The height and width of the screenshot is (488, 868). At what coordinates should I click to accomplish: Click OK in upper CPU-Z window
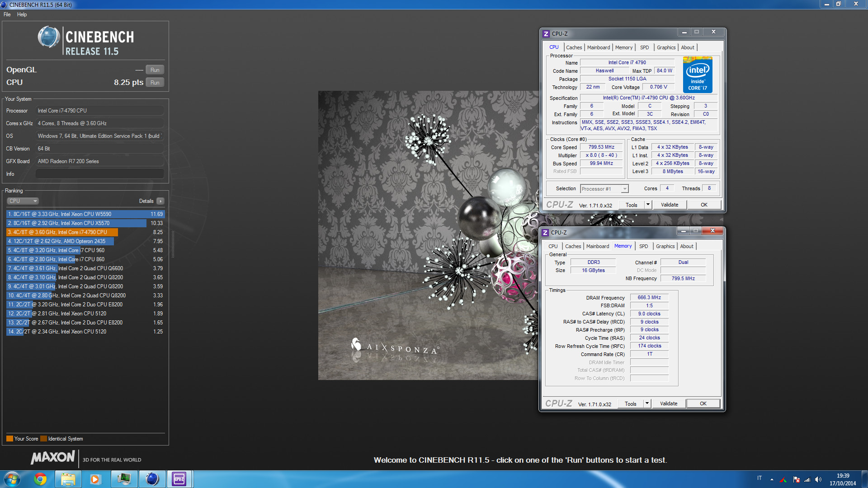click(x=704, y=205)
